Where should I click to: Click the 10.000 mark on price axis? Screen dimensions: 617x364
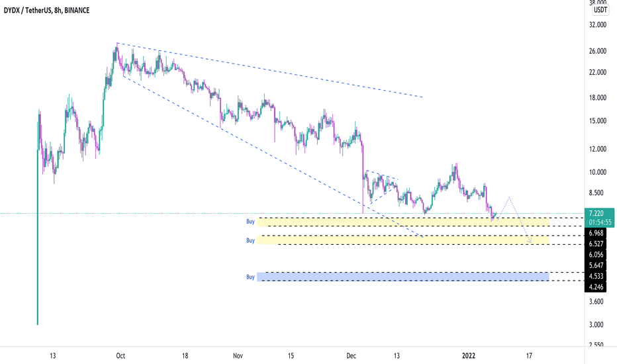click(x=597, y=172)
